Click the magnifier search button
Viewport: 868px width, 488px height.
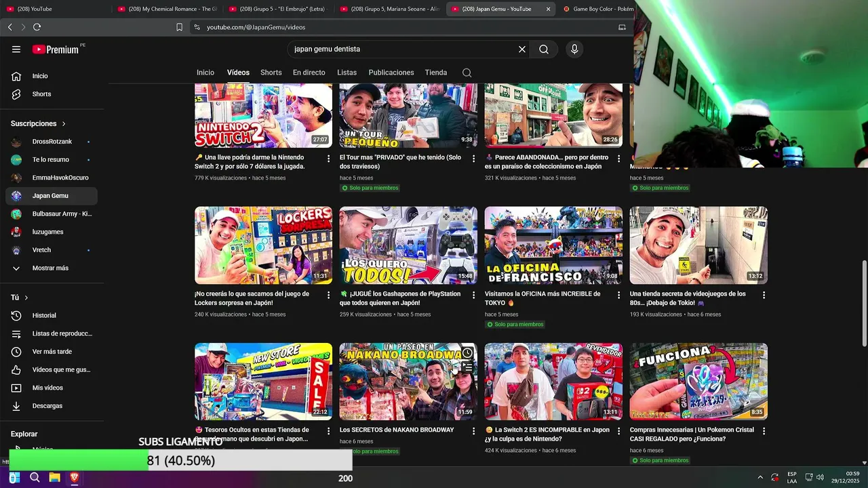point(544,49)
